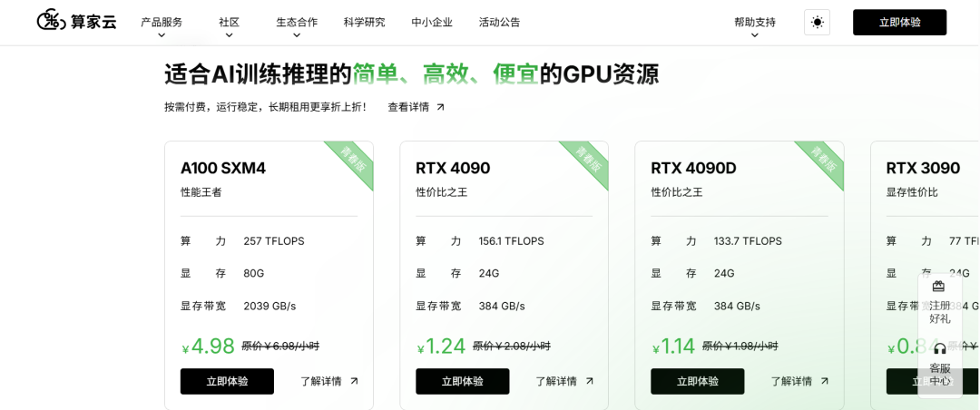Screen dimensions: 980x410
Task: Click the 青春版 ribbon on A100 SXM4 card
Action: [x=353, y=161]
